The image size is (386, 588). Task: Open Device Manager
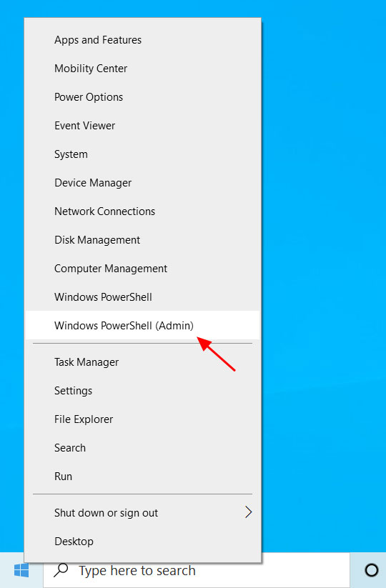point(142,183)
